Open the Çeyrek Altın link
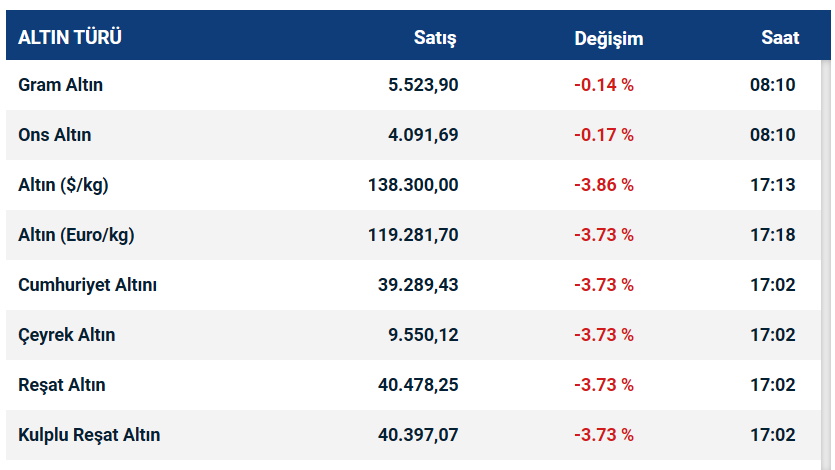Screen dimensions: 835x470 coord(66,335)
